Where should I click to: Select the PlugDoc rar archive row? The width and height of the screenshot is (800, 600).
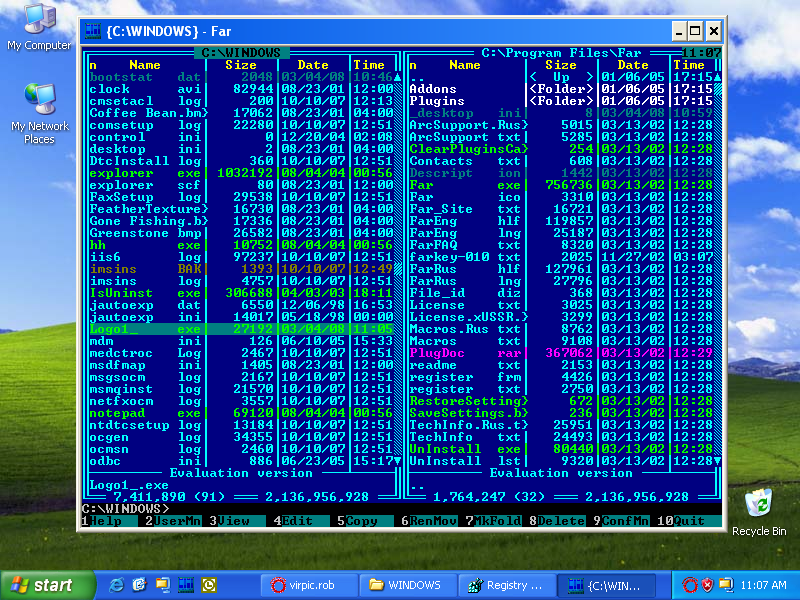(562, 353)
